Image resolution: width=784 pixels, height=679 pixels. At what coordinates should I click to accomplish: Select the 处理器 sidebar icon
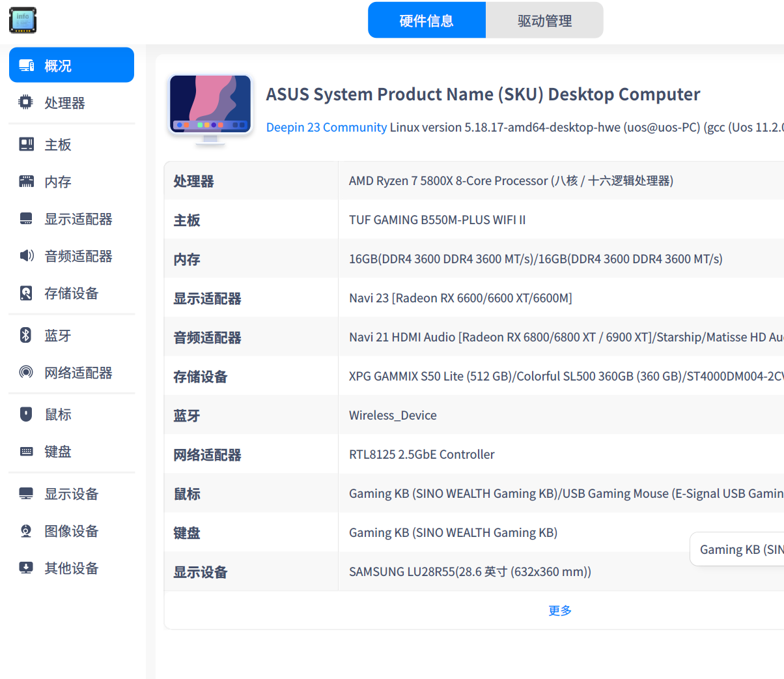(x=25, y=102)
